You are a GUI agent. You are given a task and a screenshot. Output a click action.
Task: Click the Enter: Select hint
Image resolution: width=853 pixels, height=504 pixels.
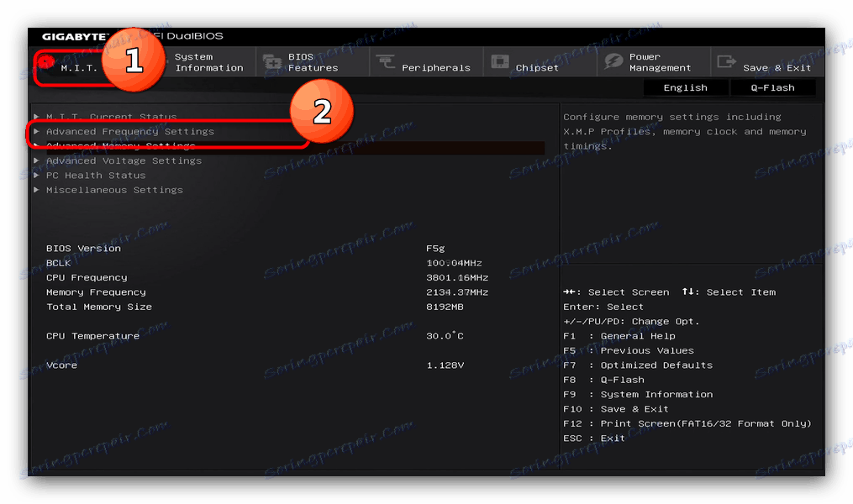tap(603, 307)
